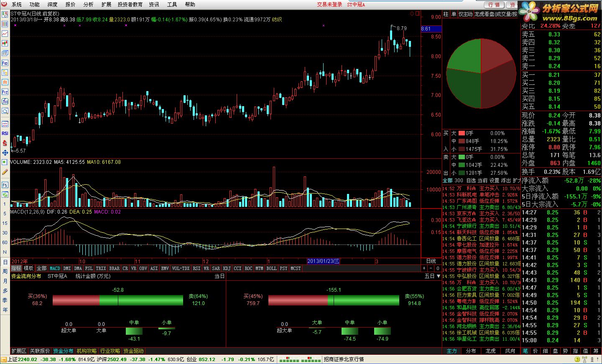Click the today buy/sell fund flow bar

[118, 300]
